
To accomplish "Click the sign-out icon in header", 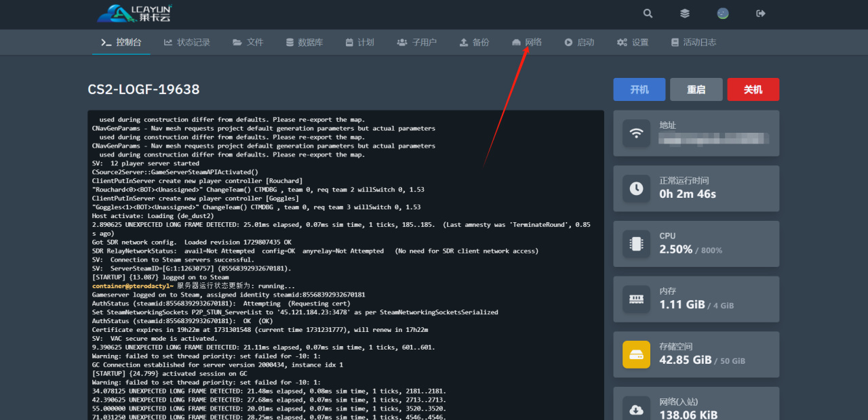I will (x=761, y=14).
